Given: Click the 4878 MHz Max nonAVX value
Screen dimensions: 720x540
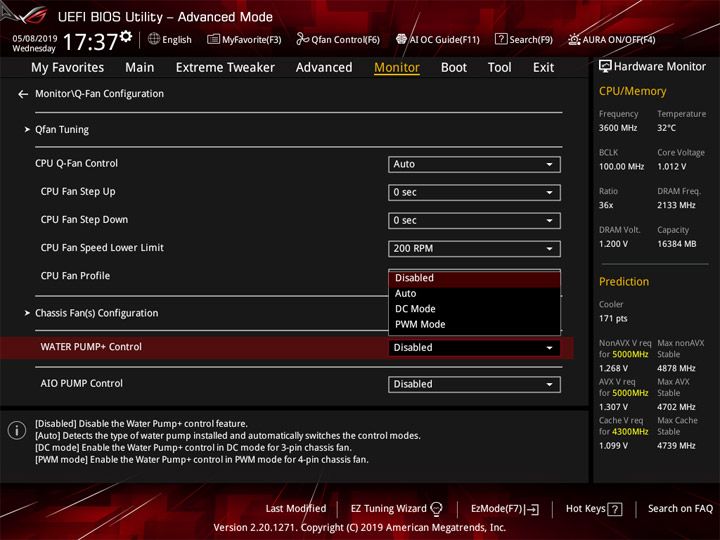Looking at the screenshot, I should pos(676,368).
